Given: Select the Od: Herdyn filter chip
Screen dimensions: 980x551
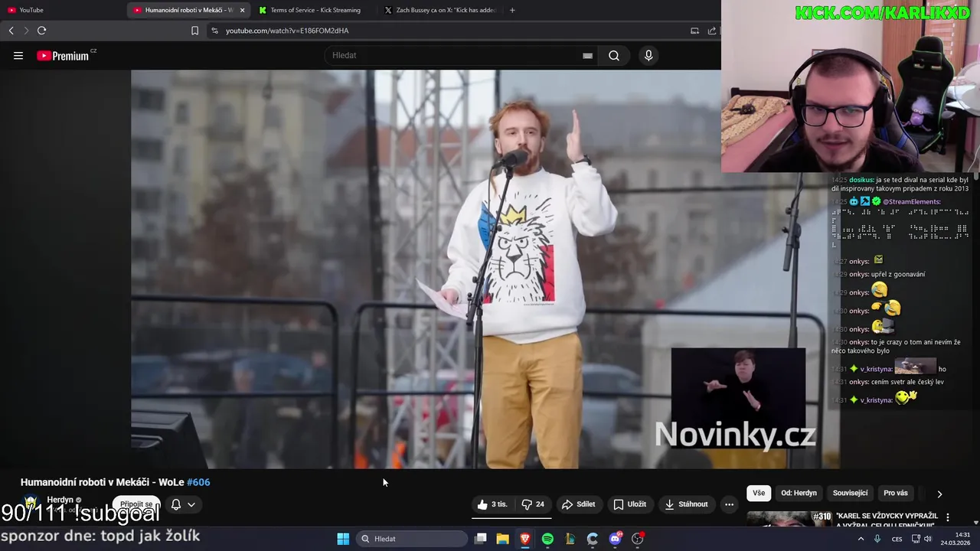Looking at the screenshot, I should click(799, 493).
